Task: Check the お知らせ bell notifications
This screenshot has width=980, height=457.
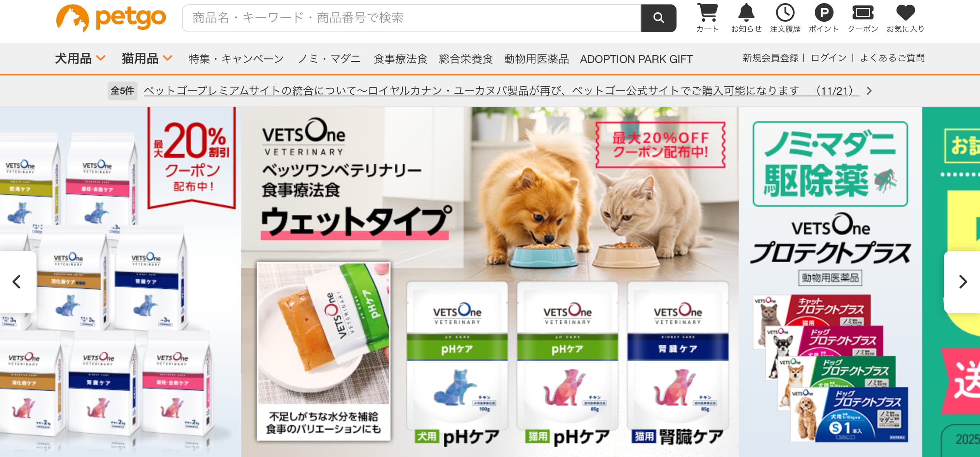Action: [746, 18]
